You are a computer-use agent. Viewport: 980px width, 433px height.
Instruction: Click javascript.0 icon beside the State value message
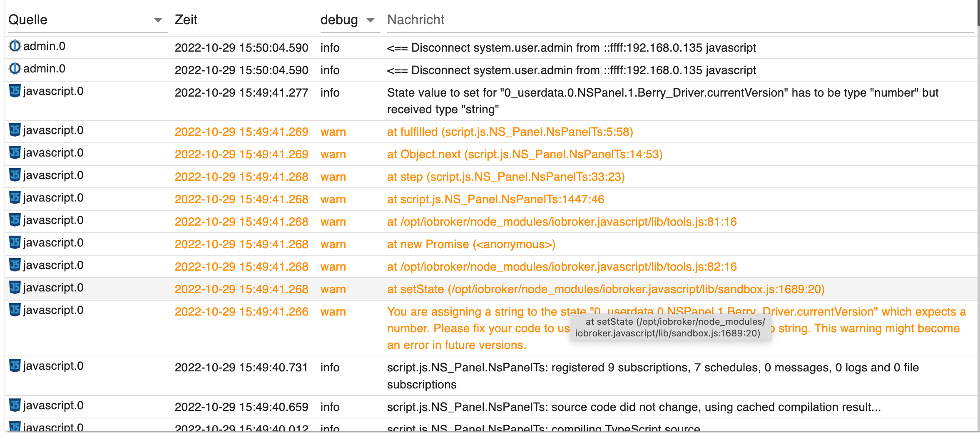[x=15, y=91]
